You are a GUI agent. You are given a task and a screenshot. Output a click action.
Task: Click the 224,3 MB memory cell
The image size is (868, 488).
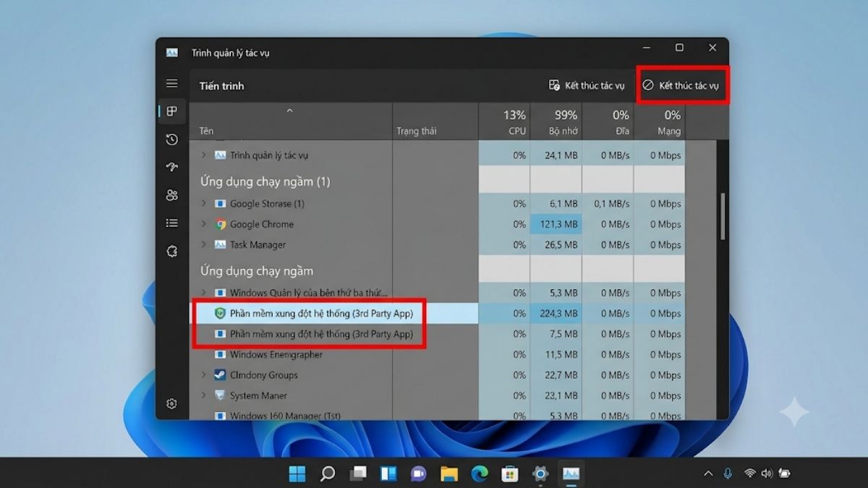click(556, 313)
